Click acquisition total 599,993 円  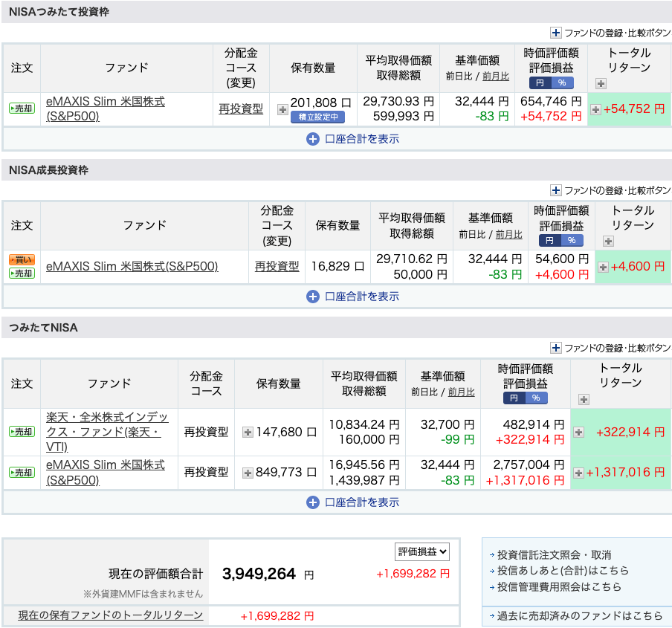click(404, 117)
